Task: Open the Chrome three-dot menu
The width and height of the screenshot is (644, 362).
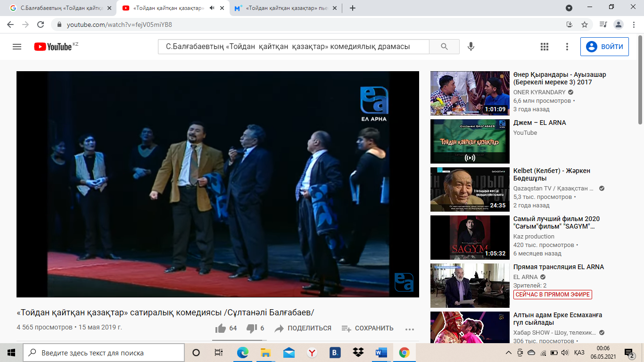Action: pos(634,25)
